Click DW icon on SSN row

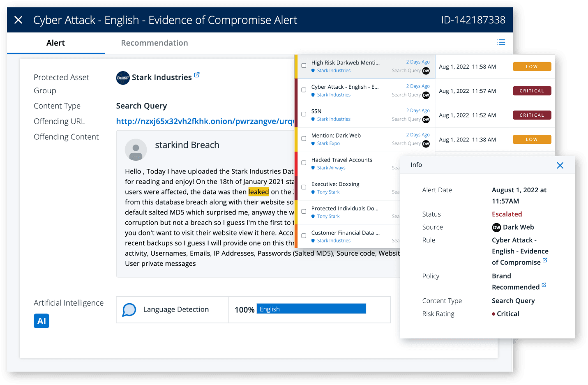426,119
